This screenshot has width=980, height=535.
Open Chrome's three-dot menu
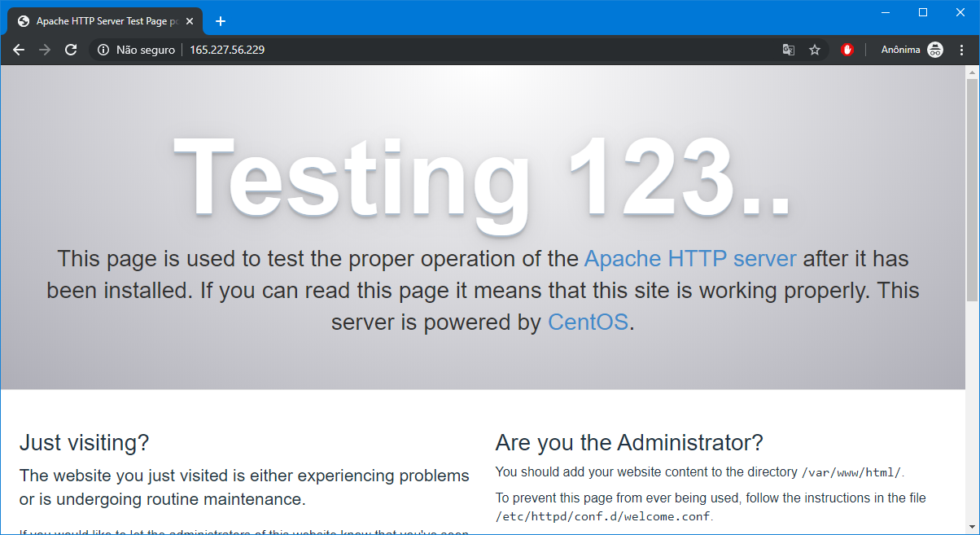click(x=962, y=50)
